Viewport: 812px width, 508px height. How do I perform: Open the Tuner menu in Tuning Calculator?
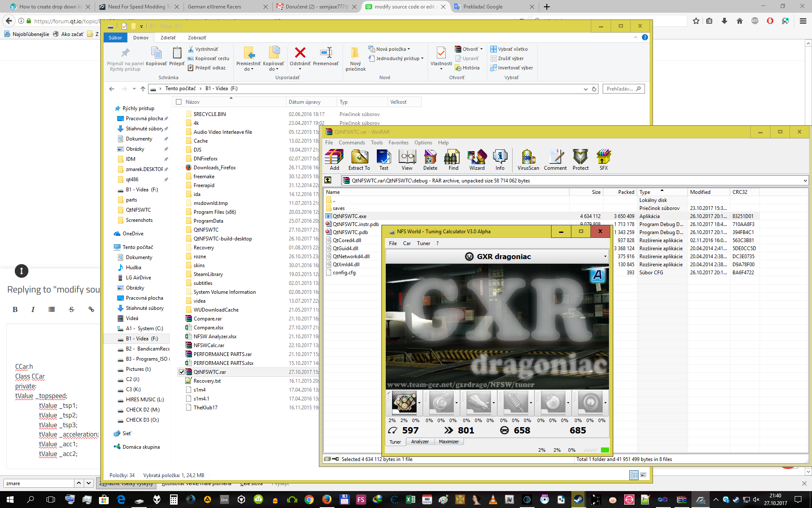(423, 243)
